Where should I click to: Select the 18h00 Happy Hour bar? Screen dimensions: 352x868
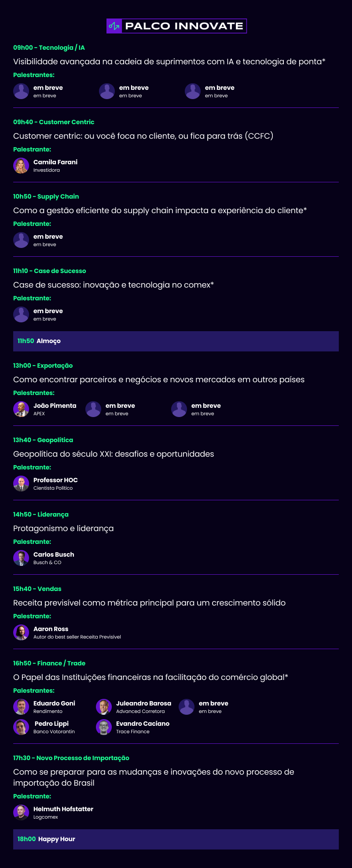point(176,839)
